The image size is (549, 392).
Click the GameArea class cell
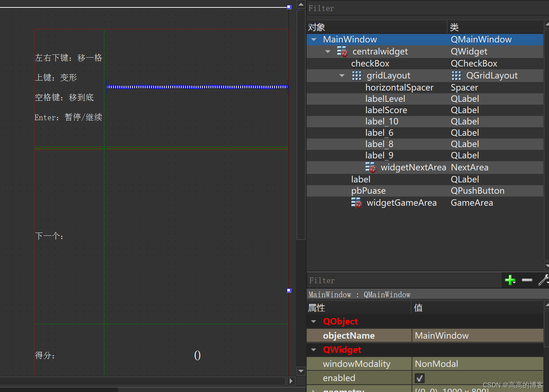(x=472, y=203)
